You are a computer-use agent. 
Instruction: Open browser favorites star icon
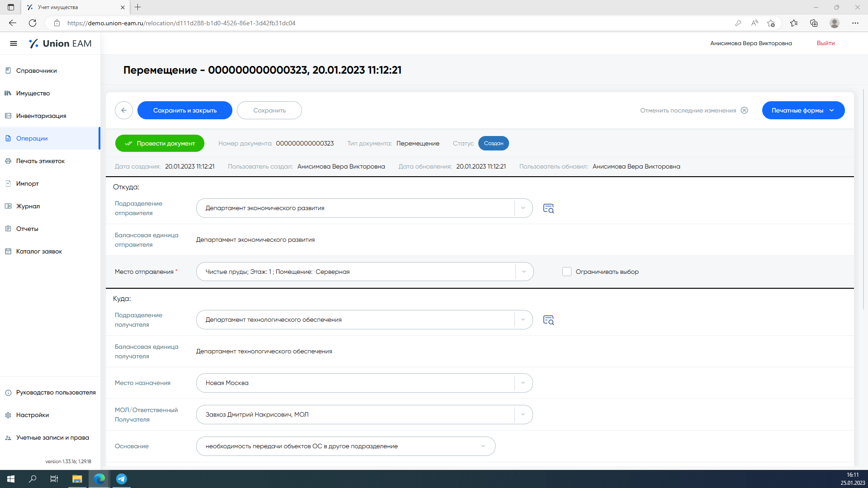[794, 23]
